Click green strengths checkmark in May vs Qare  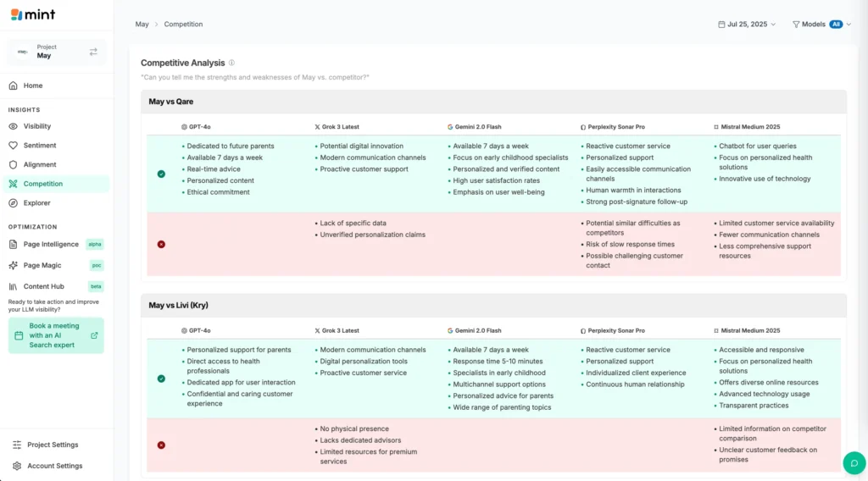(x=161, y=174)
